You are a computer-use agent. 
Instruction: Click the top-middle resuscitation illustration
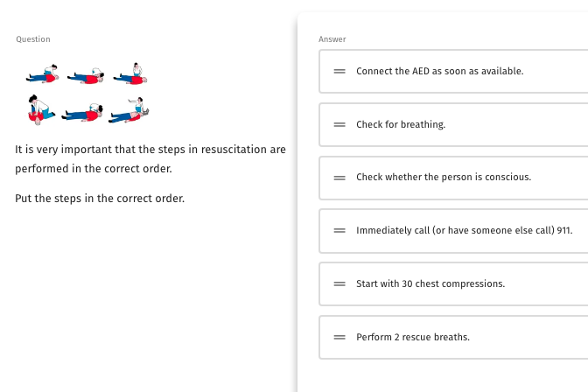(86, 76)
